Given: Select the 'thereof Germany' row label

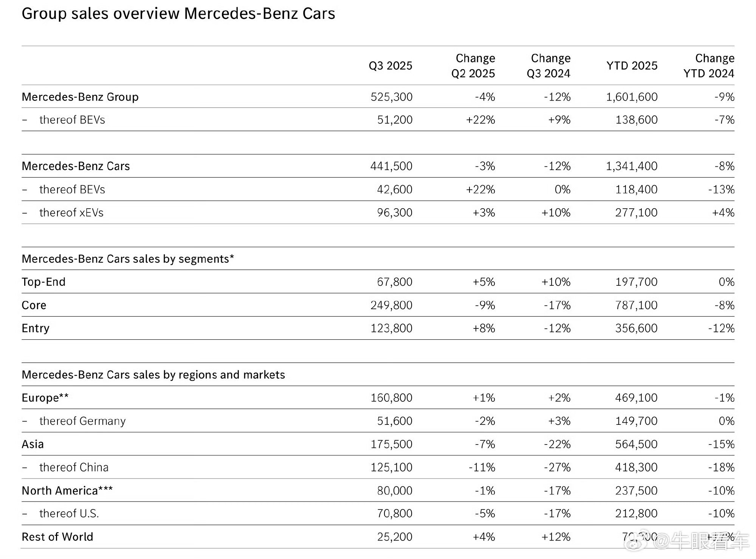Looking at the screenshot, I should 82,421.
